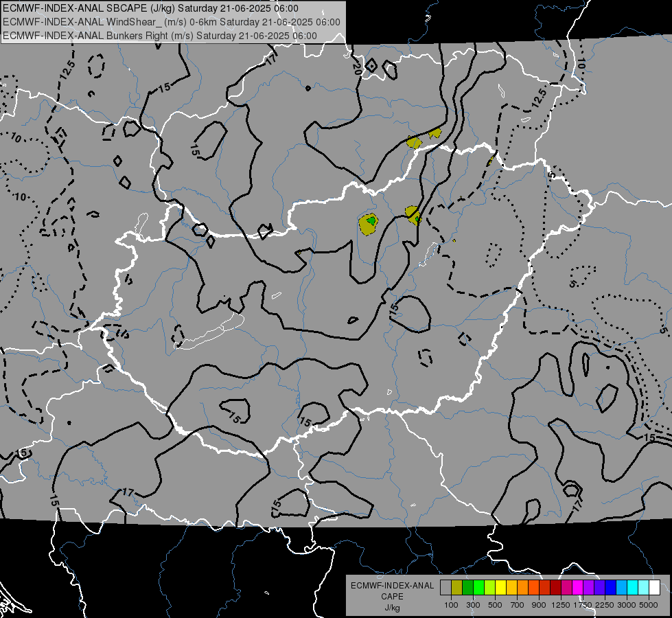
Task: Click the pure yellow legend swatch
Action: point(500,588)
